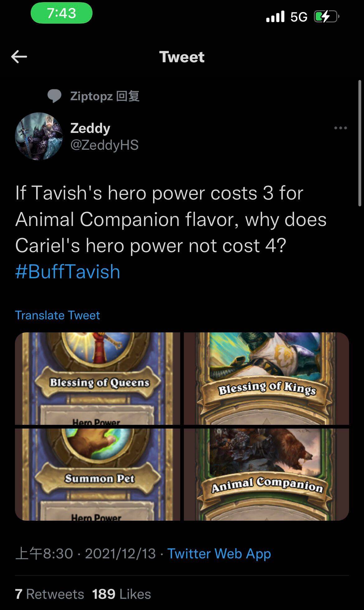Tap the reply speech bubble icon
This screenshot has width=364, height=610.
pyautogui.click(x=54, y=96)
